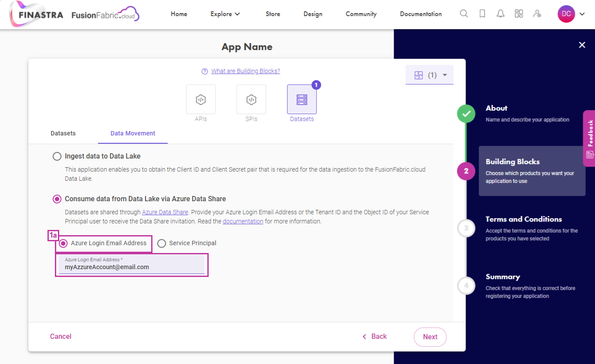The image size is (595, 364).
Task: Select the Datasets building block icon
Action: [x=302, y=99]
